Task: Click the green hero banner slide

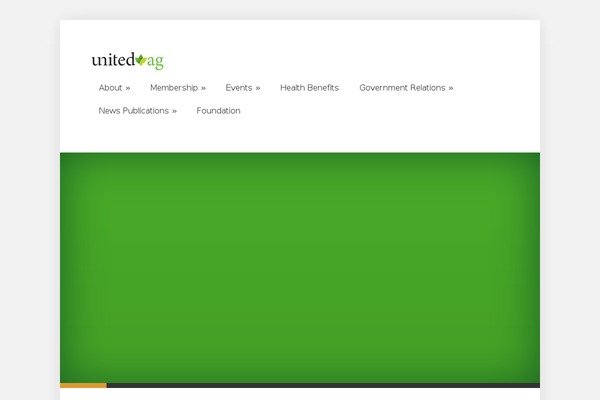Action: pyautogui.click(x=300, y=268)
